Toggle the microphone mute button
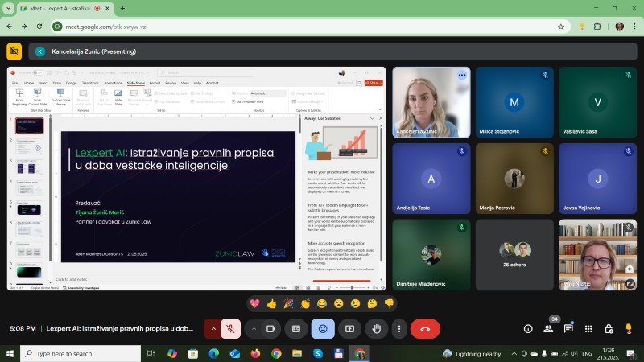Image resolution: width=644 pixels, height=362 pixels. [230, 329]
